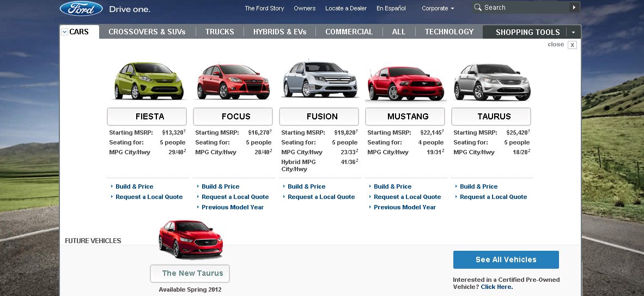Collapse the CARS tab arrow icon
This screenshot has height=296, width=644.
(x=64, y=32)
